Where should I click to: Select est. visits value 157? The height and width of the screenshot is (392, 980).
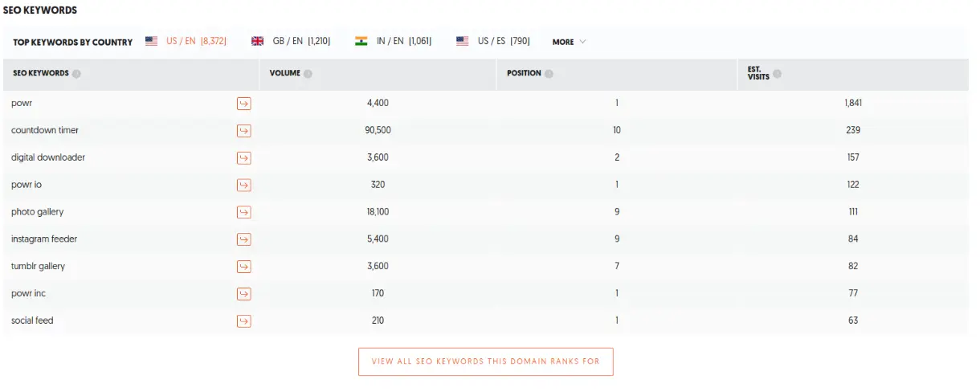point(853,157)
